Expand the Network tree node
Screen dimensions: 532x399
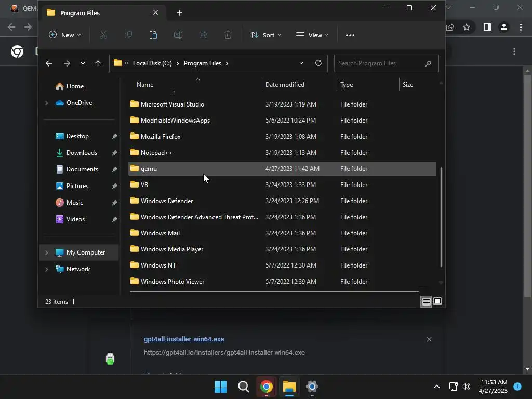[46, 269]
